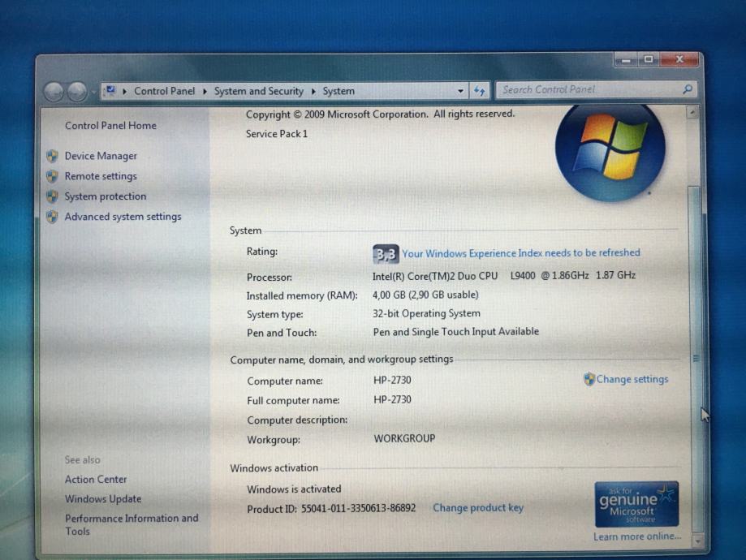Screen dimensions: 746x560
Task: Click shield icon beside Advanced system settings
Action: [52, 217]
